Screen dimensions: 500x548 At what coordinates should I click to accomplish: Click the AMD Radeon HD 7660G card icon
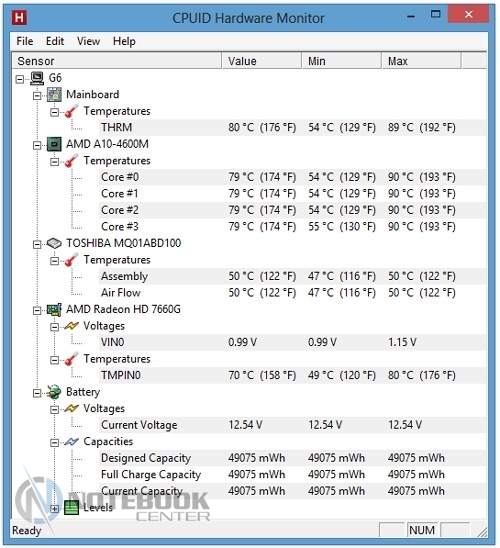[54, 309]
